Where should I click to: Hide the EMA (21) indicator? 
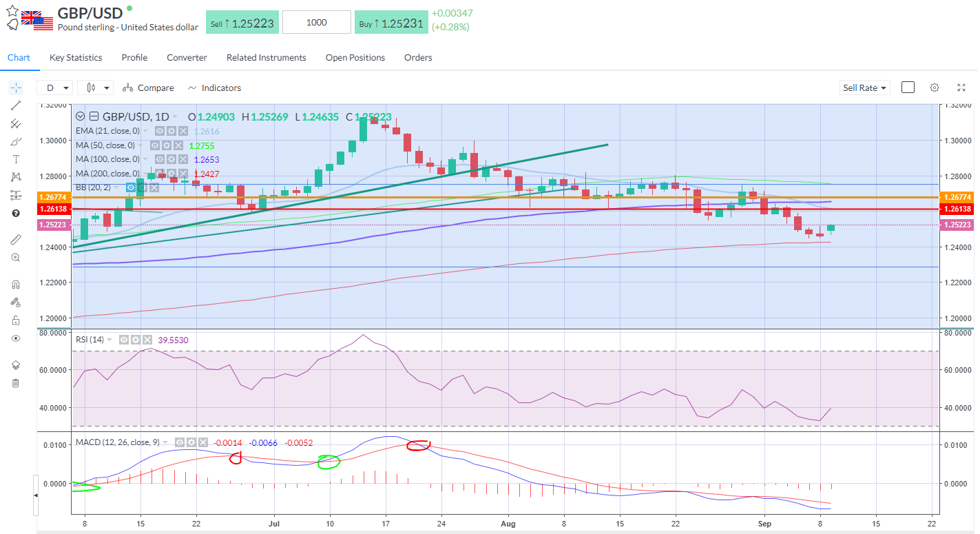[161, 131]
